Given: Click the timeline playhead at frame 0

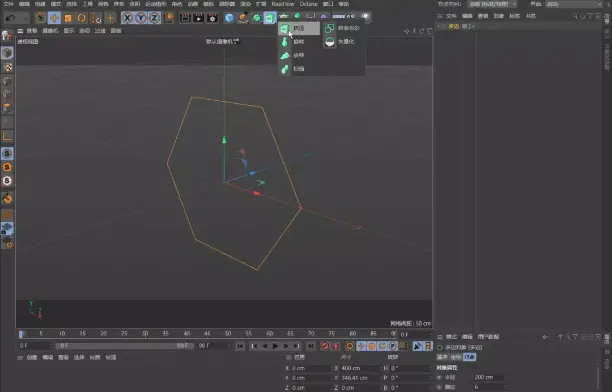Looking at the screenshot, I should [21, 334].
